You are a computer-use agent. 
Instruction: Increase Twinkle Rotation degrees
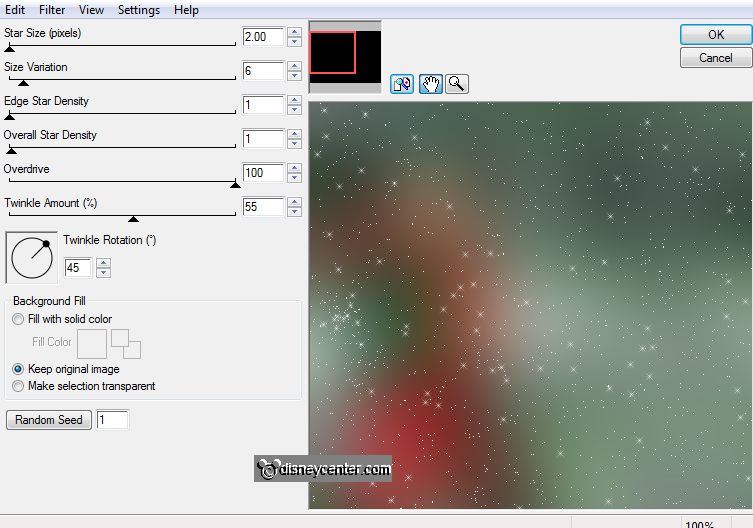point(103,263)
